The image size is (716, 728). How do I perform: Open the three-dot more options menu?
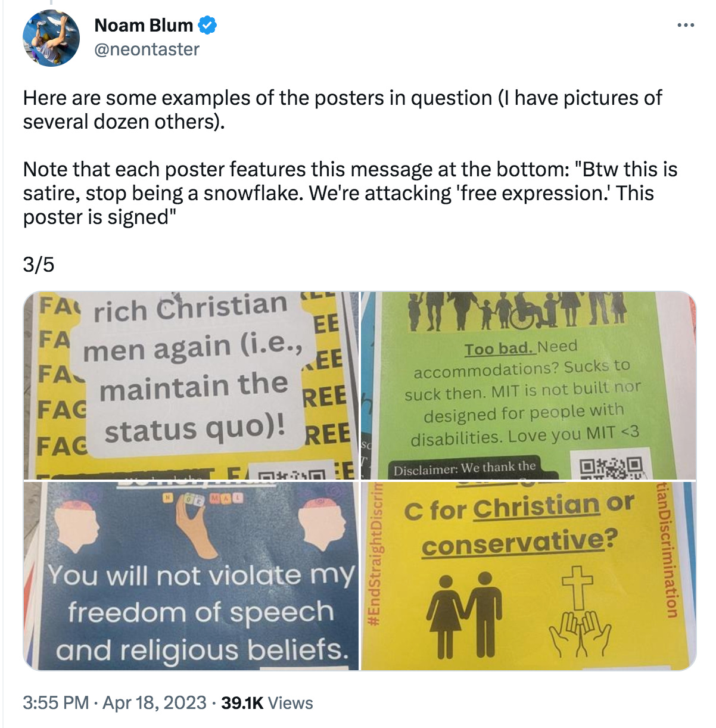(686, 25)
